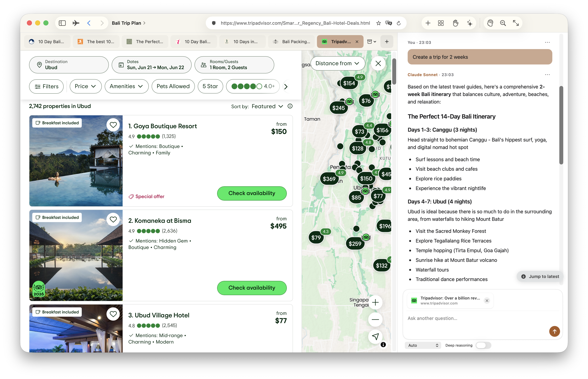Open the assistant head icon

coord(490,23)
